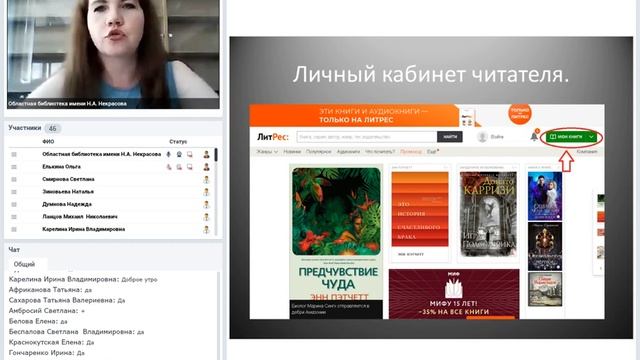The image size is (640, 360).
Task: Click row handle icon beside Елькина Ольга
Action: tap(14, 167)
